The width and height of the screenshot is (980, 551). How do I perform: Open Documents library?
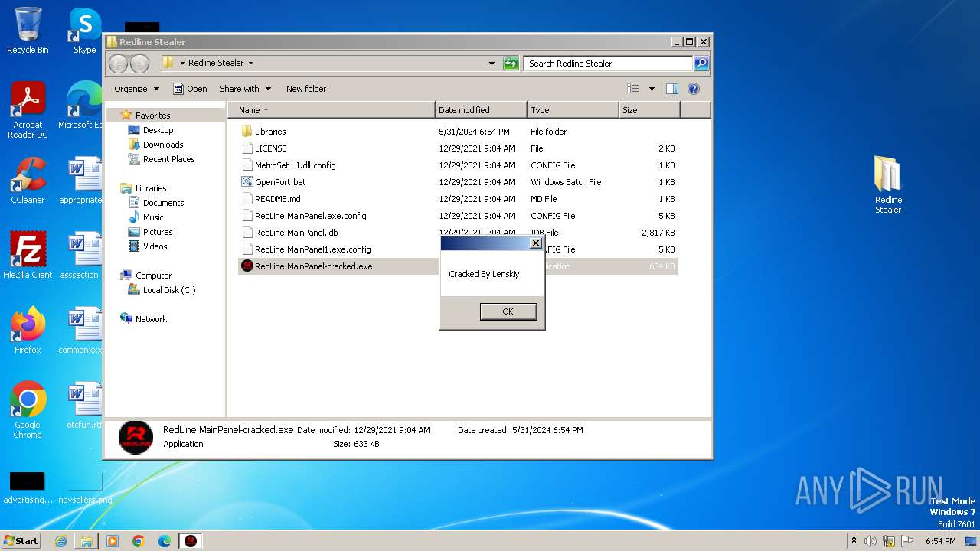point(163,203)
